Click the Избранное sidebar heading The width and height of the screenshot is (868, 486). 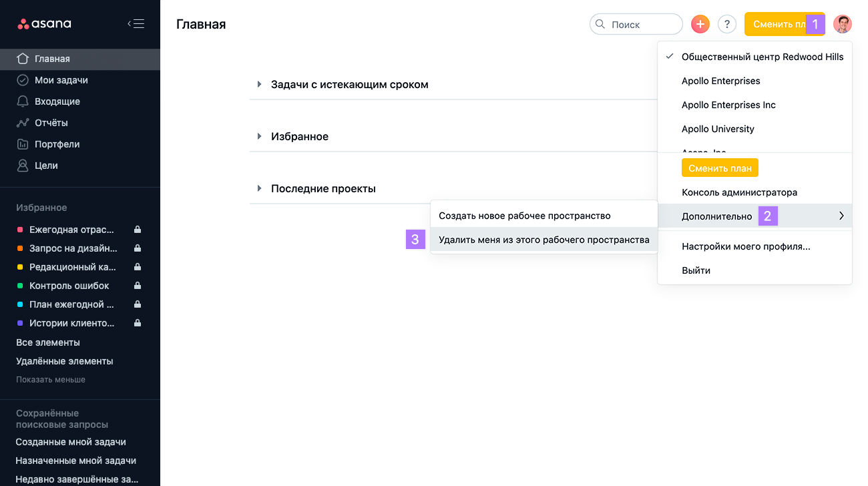[x=41, y=208]
